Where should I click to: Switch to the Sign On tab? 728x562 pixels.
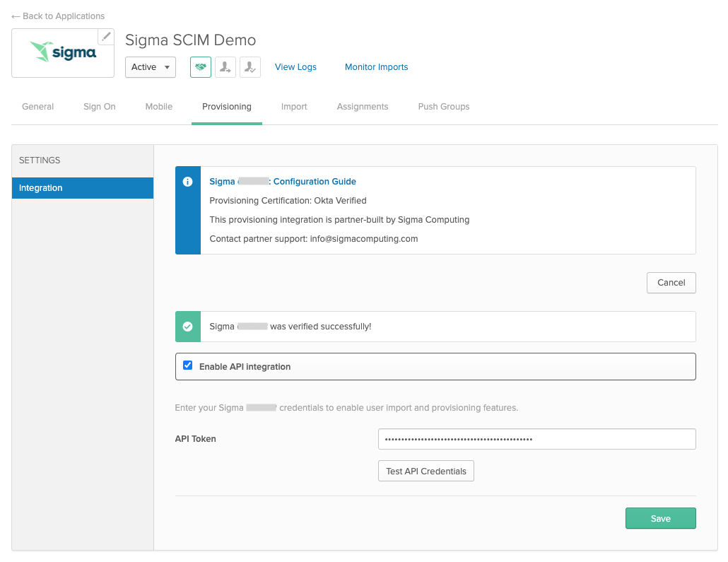[x=100, y=107]
